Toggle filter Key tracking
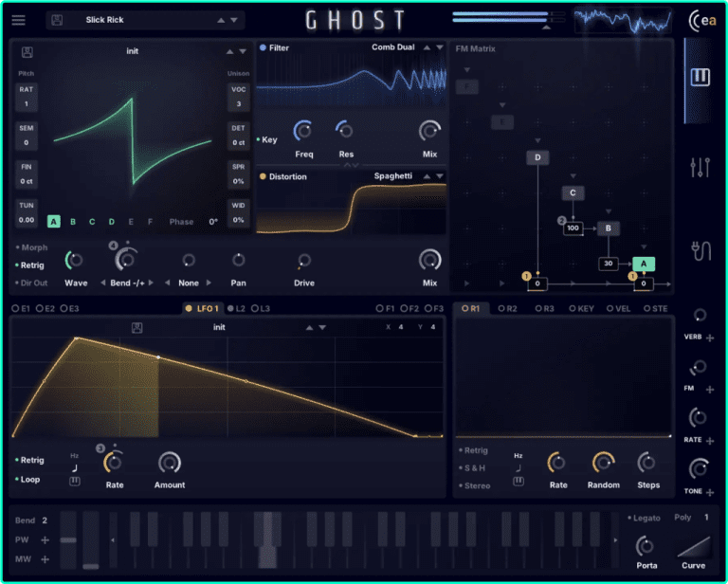 point(267,139)
